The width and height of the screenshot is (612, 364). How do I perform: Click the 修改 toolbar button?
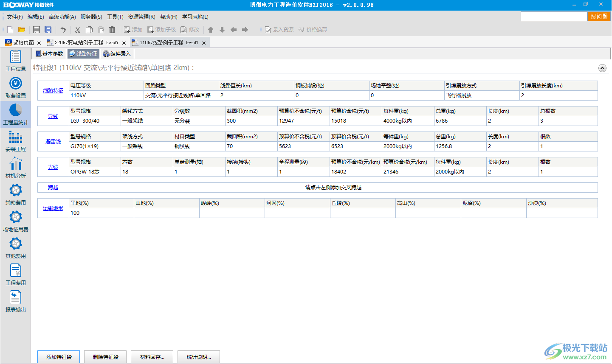point(190,30)
